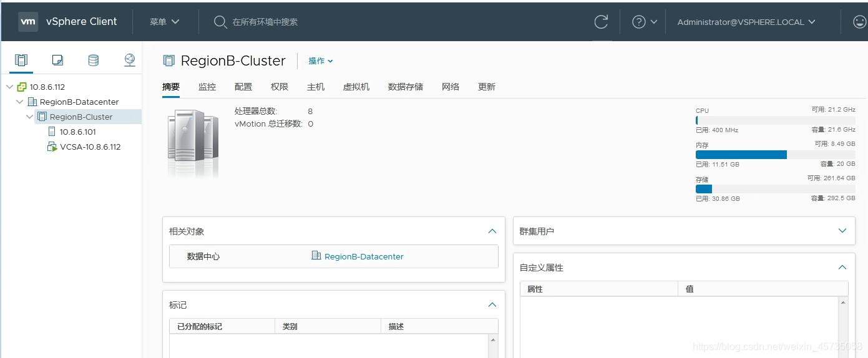Click the 存储 storage usage bar
The image size is (868, 358).
click(776, 188)
